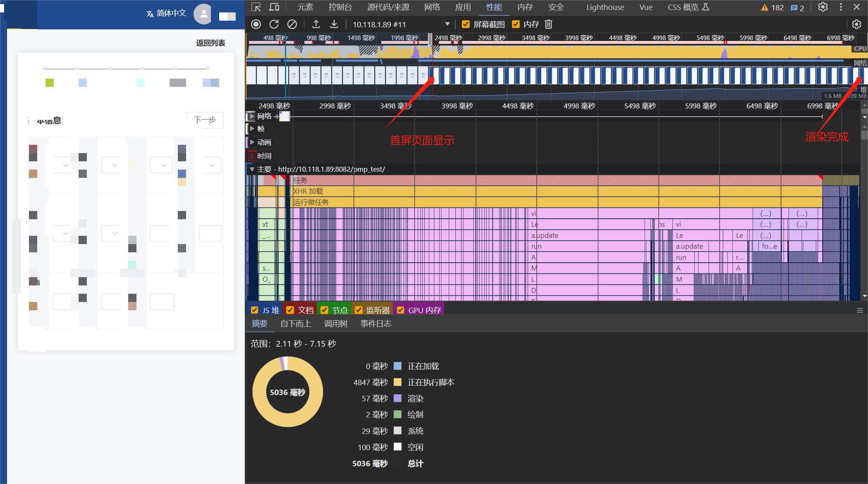Image resolution: width=868 pixels, height=484 pixels.
Task: Open the DevTools three-dot menu
Action: (841, 7)
